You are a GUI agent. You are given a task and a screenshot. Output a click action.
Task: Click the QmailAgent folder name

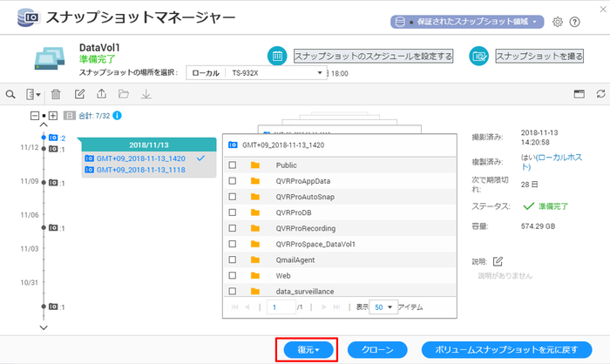tap(295, 260)
